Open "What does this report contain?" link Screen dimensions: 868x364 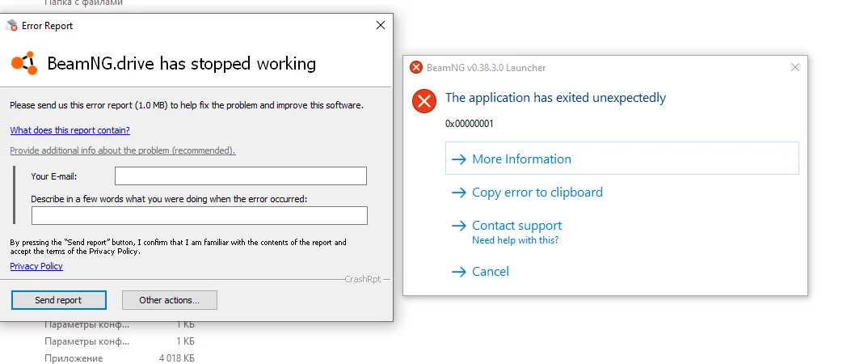point(70,130)
